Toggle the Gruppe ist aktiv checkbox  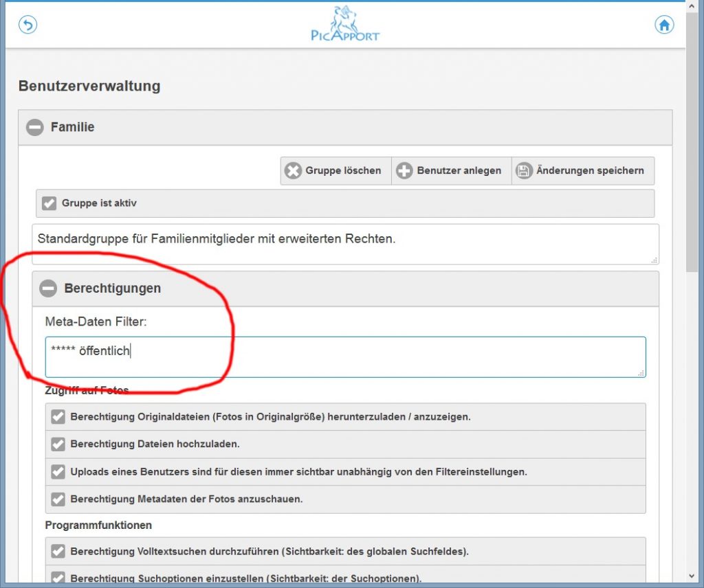tap(49, 203)
